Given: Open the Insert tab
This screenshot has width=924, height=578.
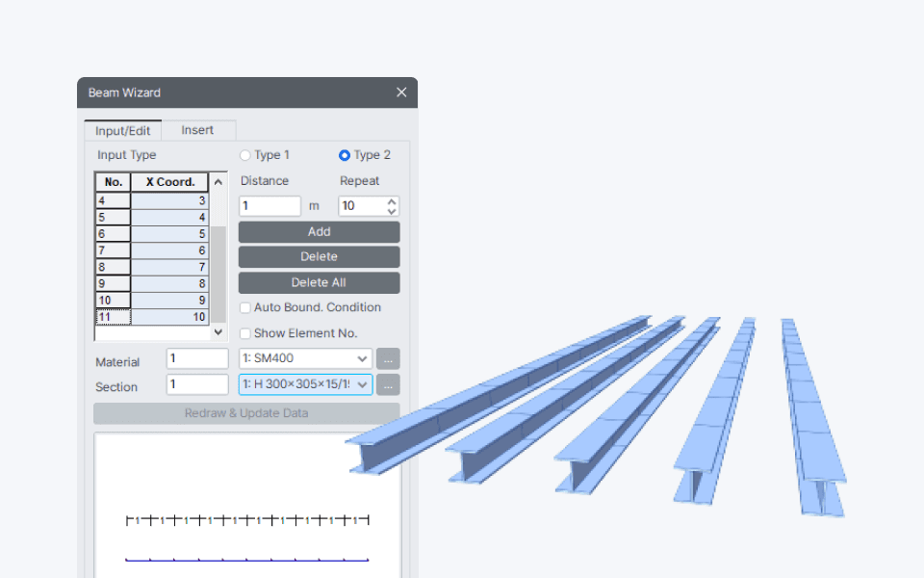Looking at the screenshot, I should 197,130.
